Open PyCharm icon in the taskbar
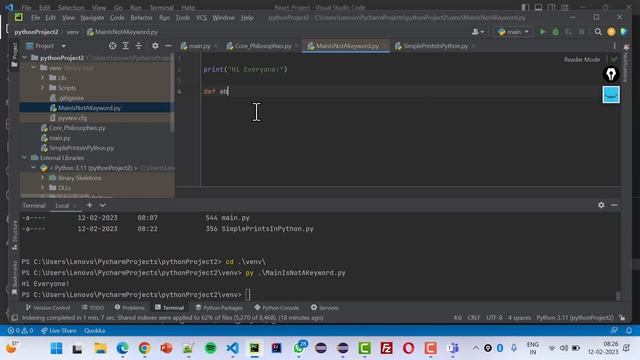This screenshot has width=640, height=360. (255, 348)
